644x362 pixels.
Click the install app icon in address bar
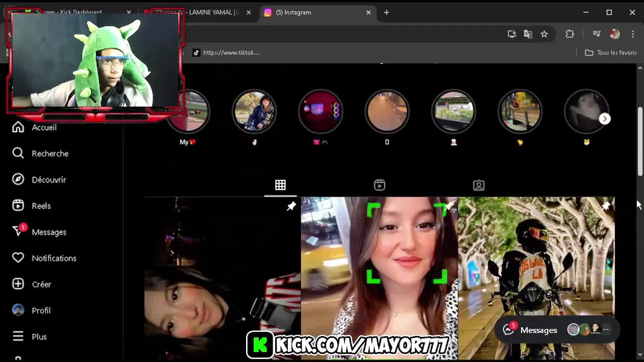coord(512,34)
